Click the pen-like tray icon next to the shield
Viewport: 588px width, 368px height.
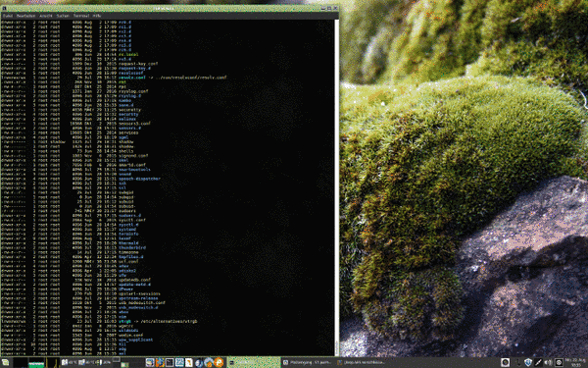point(538,362)
